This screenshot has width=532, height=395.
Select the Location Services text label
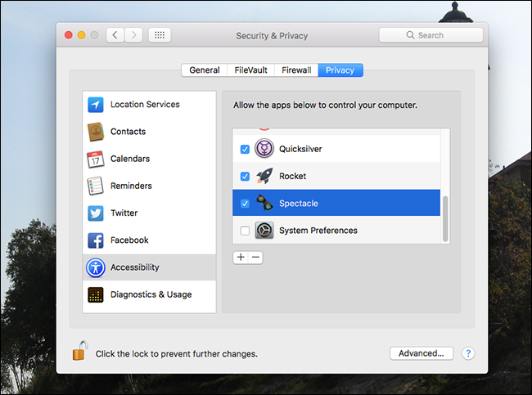click(x=145, y=105)
